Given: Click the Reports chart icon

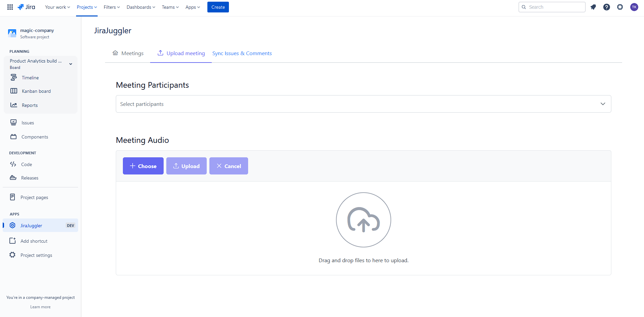Looking at the screenshot, I should click(x=14, y=105).
